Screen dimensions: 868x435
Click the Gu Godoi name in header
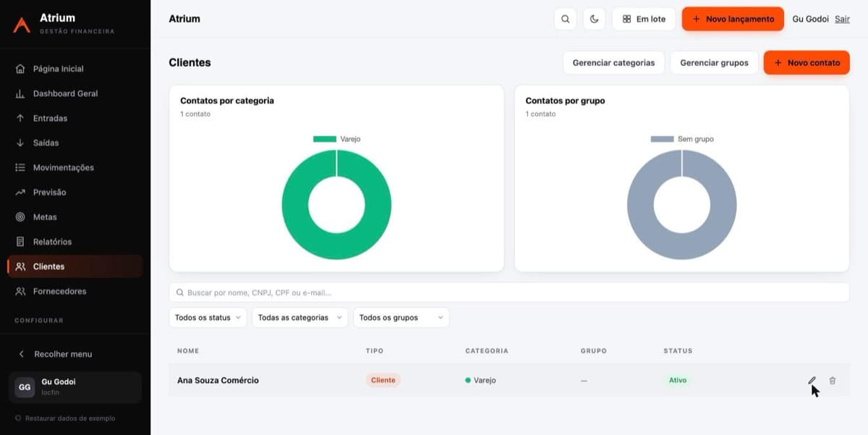point(810,19)
